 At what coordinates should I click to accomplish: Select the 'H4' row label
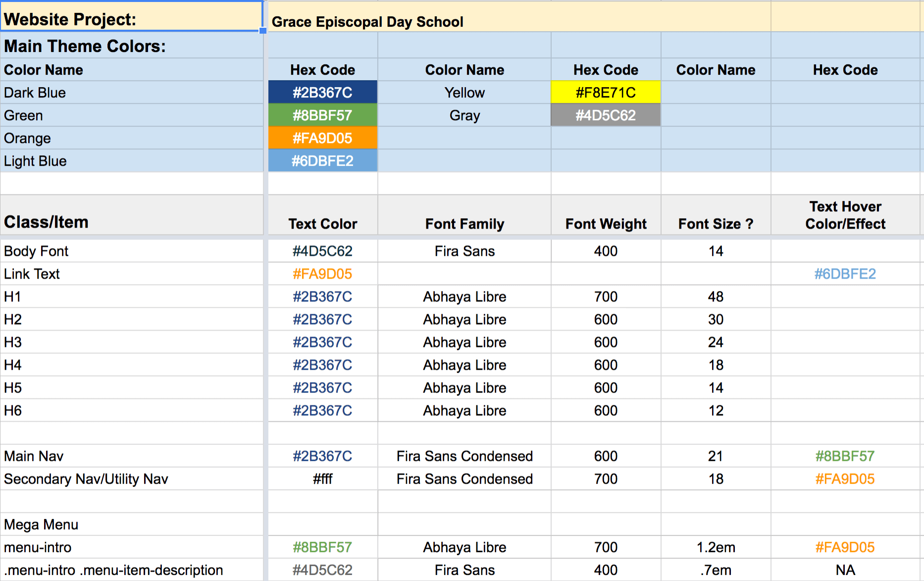[x=132, y=365]
